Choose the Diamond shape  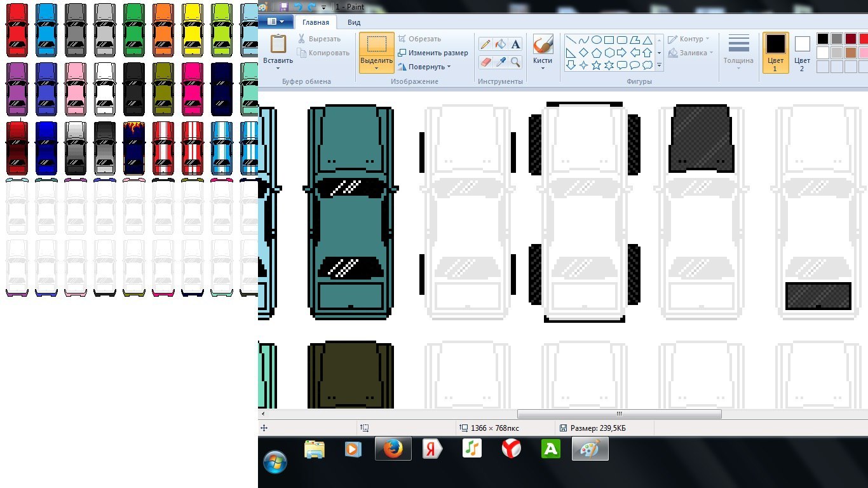[583, 53]
